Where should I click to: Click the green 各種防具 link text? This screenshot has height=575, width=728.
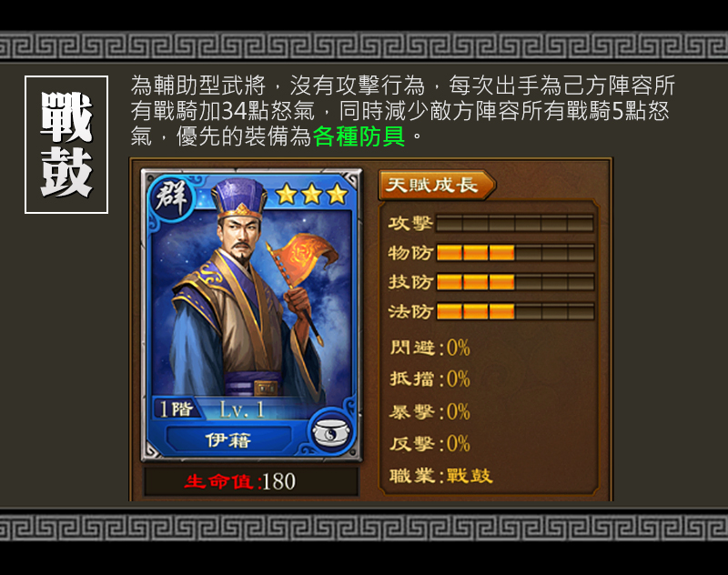pos(359,136)
